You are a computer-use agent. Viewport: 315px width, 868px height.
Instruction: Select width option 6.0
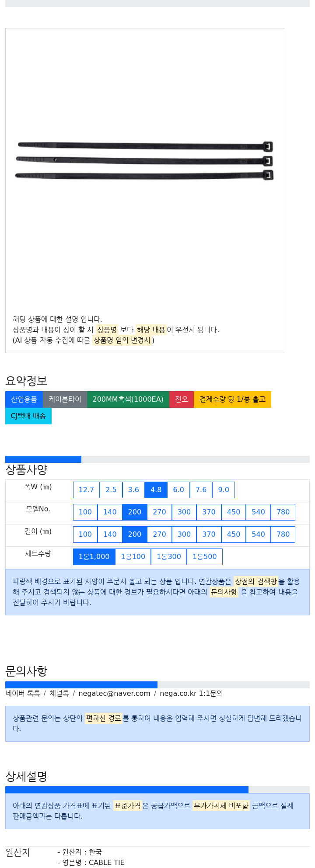pyautogui.click(x=178, y=490)
